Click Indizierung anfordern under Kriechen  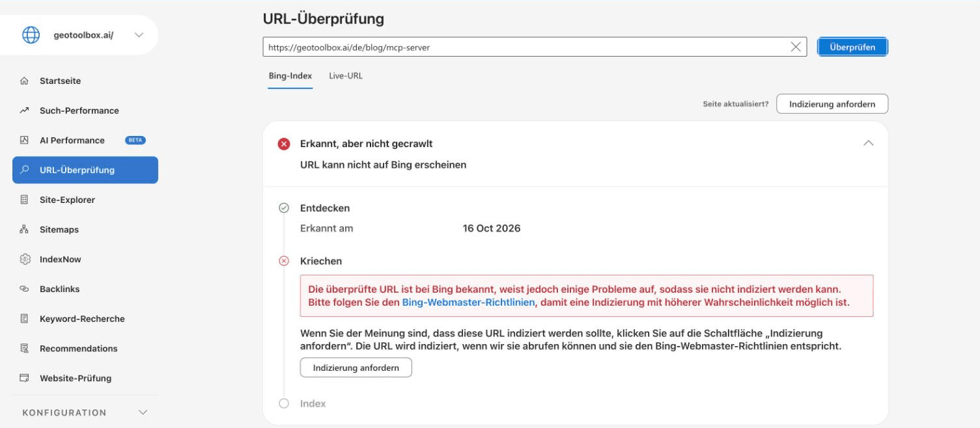point(356,368)
